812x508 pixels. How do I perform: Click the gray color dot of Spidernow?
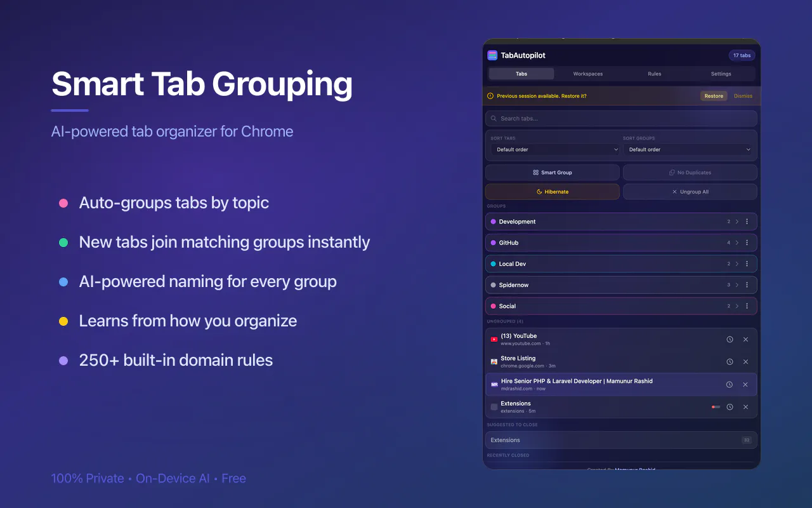pos(493,285)
